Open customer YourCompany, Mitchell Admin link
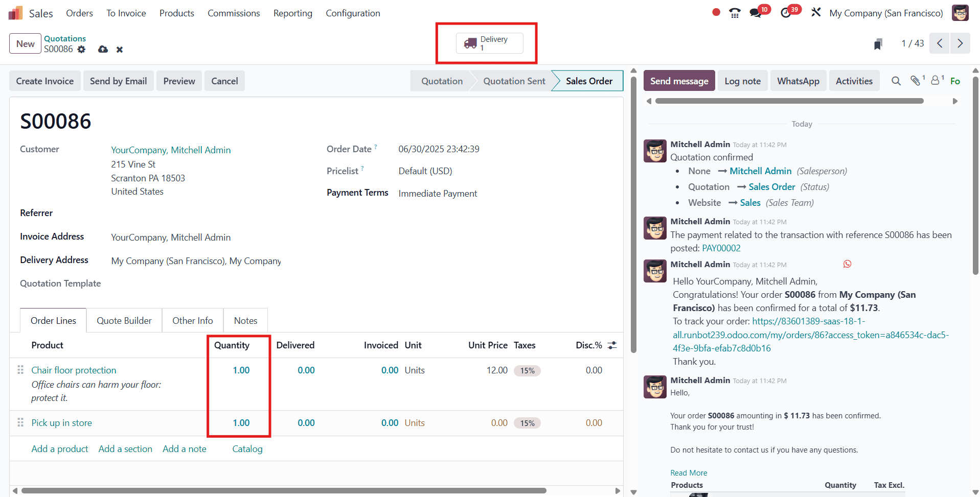The image size is (980, 497). click(x=171, y=150)
